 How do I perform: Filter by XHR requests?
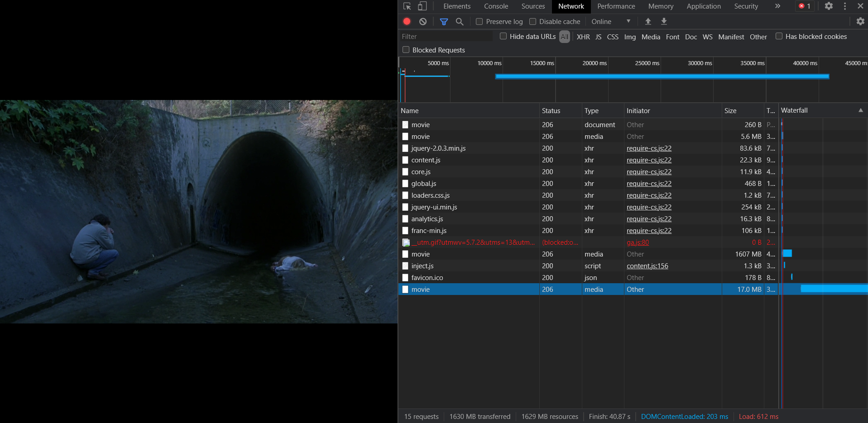pyautogui.click(x=583, y=37)
